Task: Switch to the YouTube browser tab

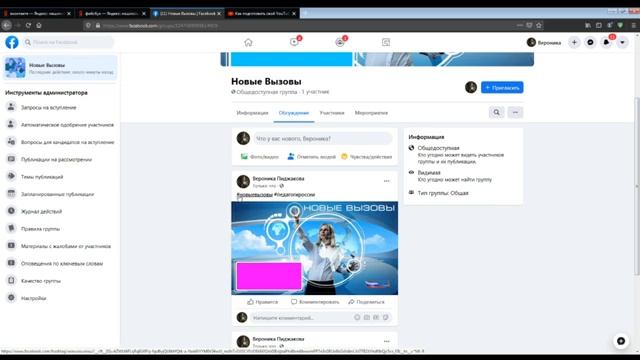Action: click(262, 13)
